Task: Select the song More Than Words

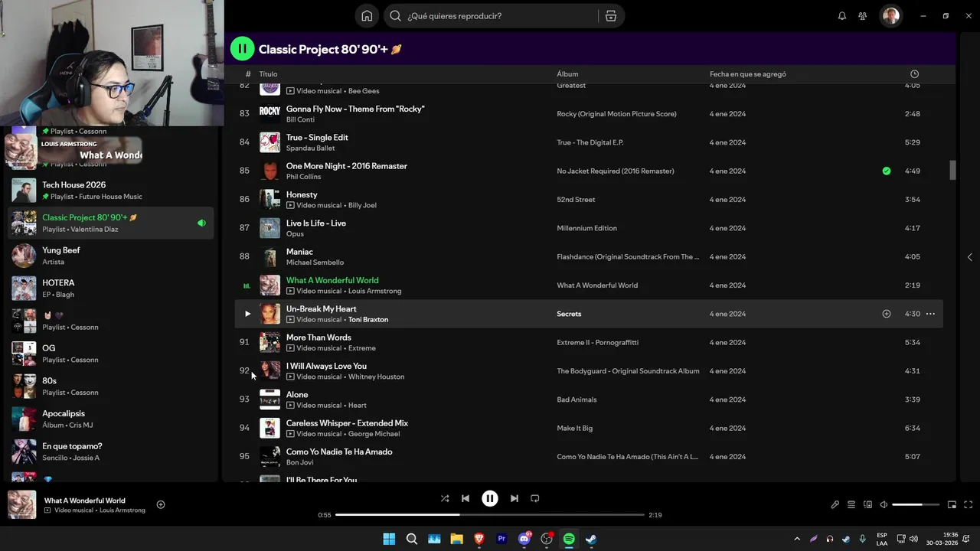Action: tap(318, 337)
